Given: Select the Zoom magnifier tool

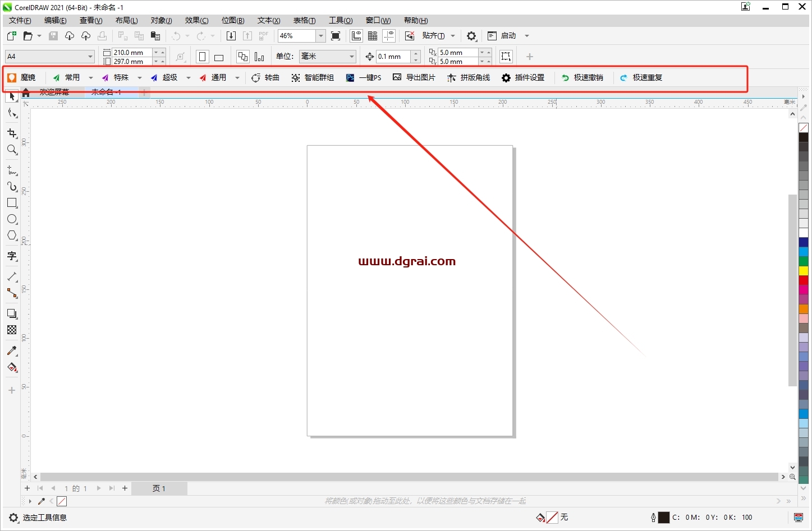Looking at the screenshot, I should [x=12, y=150].
